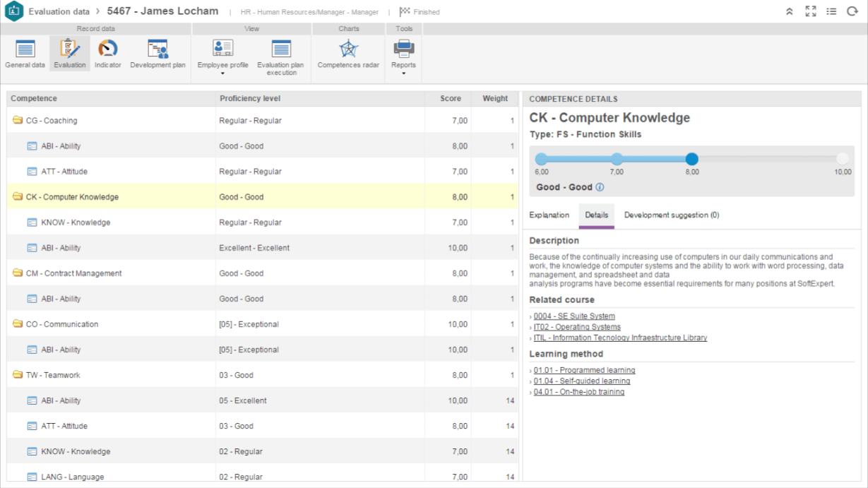This screenshot has height=488, width=868.
Task: Click folder icon of CG - Coaching
Action: [x=18, y=121]
